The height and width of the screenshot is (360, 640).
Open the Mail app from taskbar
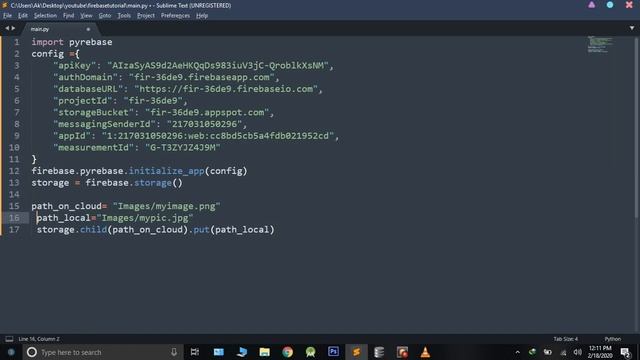219,352
